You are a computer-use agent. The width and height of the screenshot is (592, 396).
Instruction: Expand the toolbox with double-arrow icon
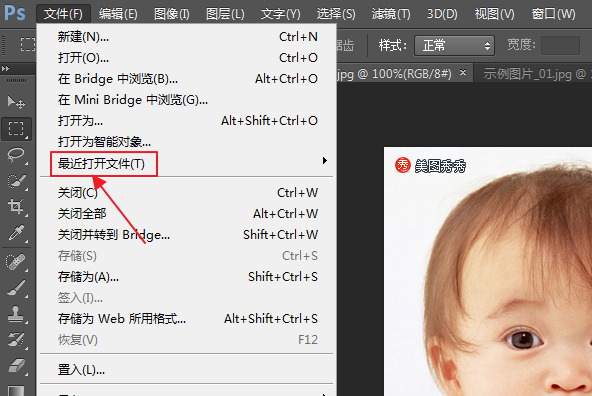click(5, 68)
